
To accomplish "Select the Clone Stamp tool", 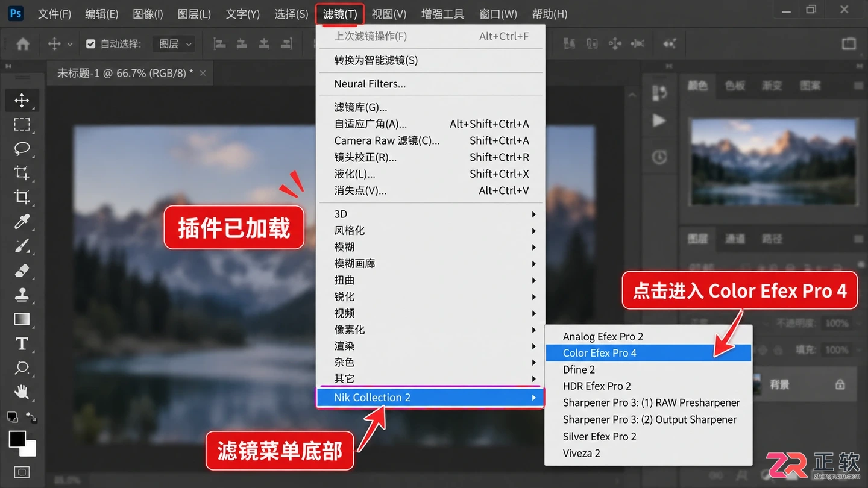I will pyautogui.click(x=22, y=295).
